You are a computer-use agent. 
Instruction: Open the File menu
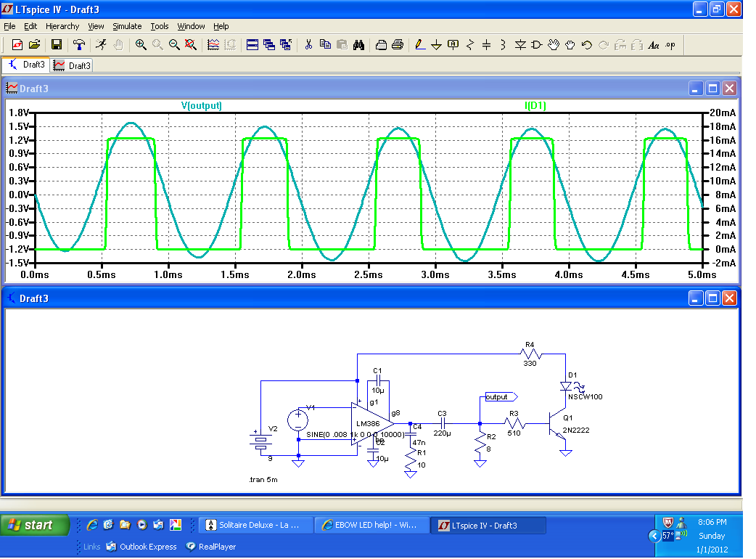(x=9, y=26)
